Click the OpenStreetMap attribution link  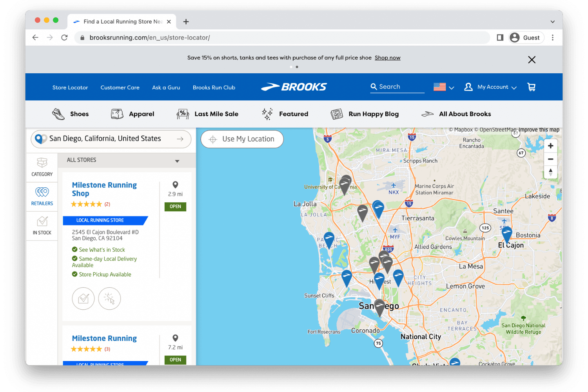(x=495, y=130)
